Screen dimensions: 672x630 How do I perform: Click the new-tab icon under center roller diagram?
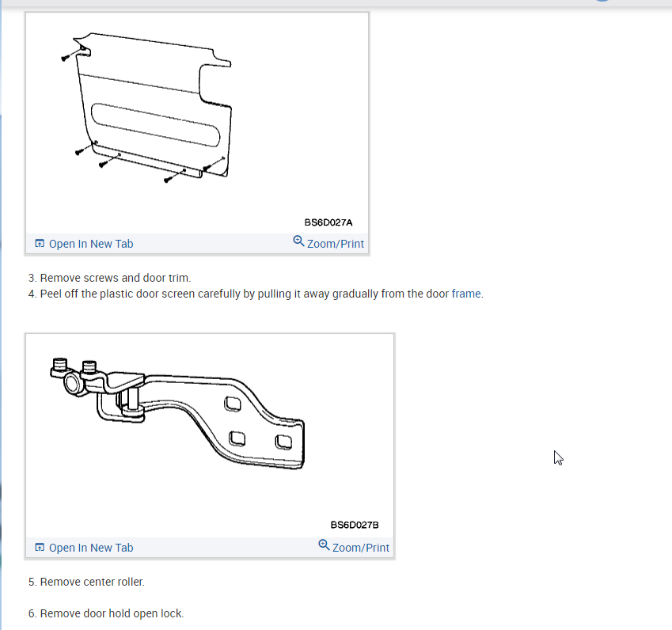(x=40, y=547)
